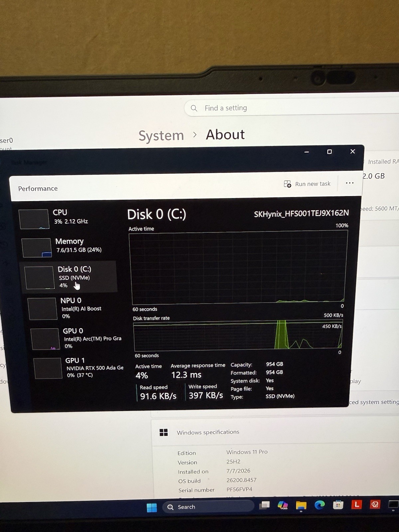Open the red app icon right of L
This screenshot has width=399, height=532.
(x=375, y=504)
